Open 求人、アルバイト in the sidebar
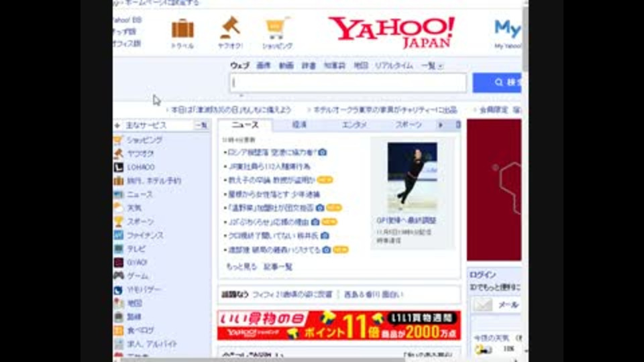Viewport: 644px width, 362px height. (x=152, y=344)
